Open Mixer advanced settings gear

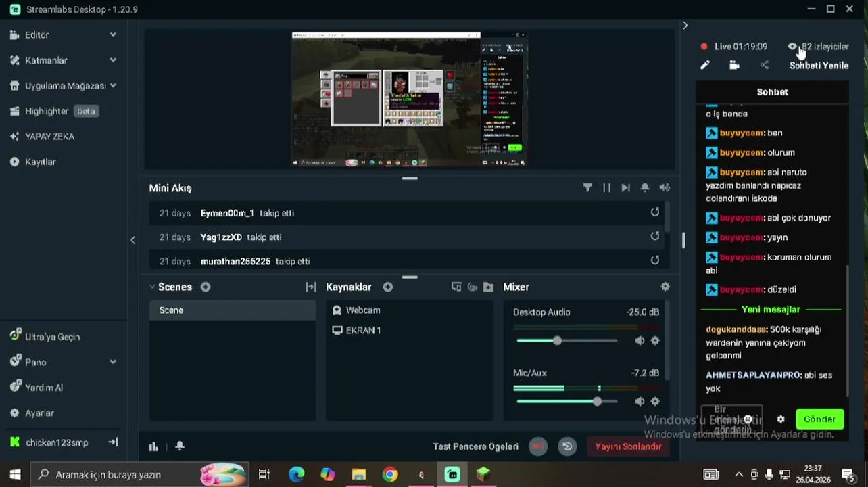pos(665,287)
